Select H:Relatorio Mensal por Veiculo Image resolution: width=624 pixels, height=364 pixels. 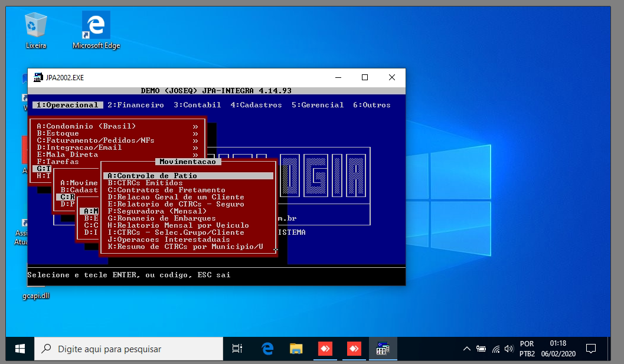point(178,225)
